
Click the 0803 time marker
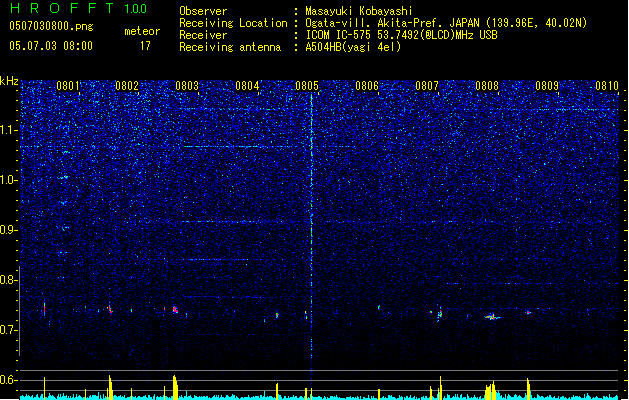point(187,86)
